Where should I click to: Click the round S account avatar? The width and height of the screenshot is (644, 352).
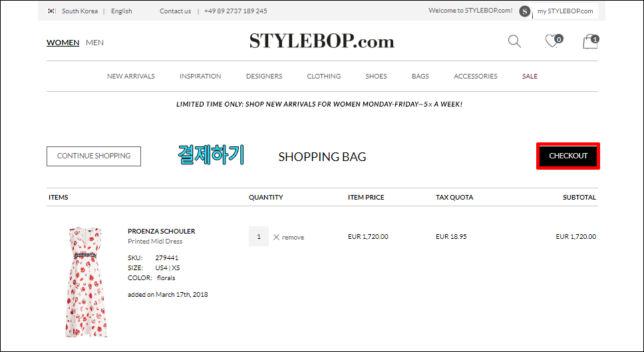click(x=524, y=11)
